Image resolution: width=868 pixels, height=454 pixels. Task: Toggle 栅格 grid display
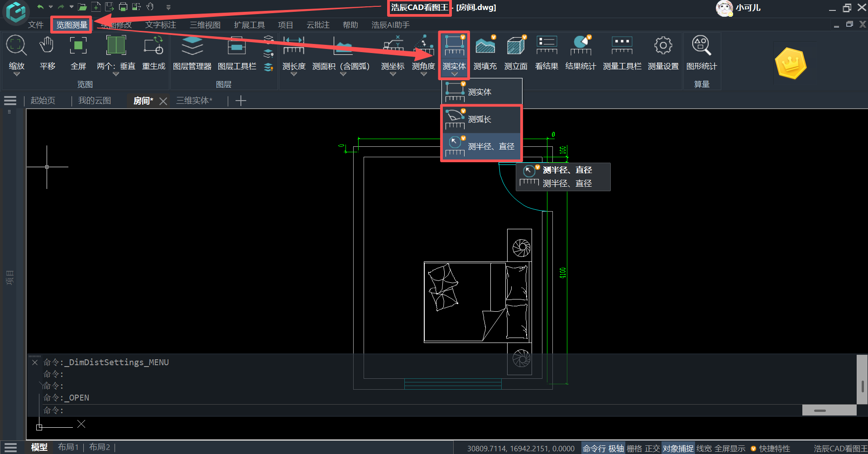[x=634, y=448]
